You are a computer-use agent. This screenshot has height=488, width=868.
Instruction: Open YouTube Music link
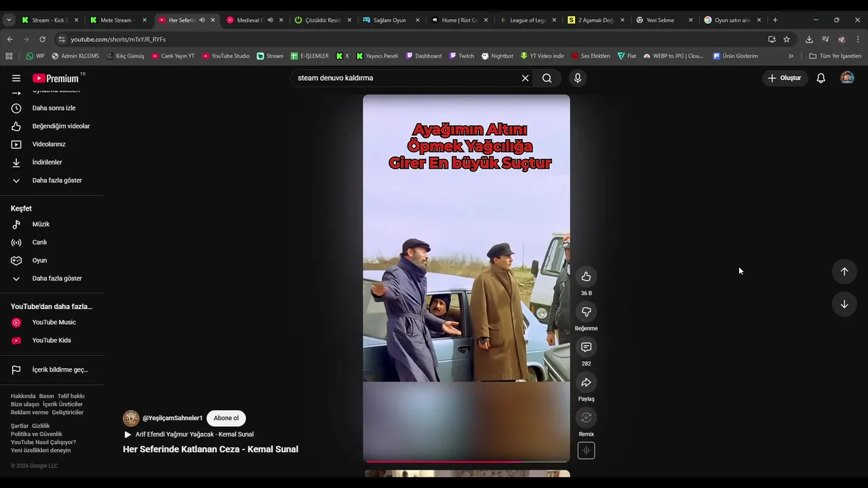click(x=53, y=323)
